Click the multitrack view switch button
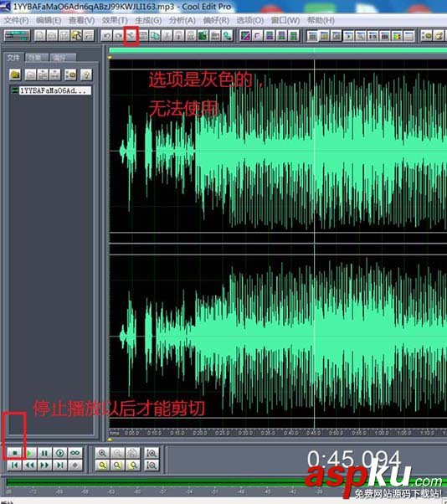This screenshot has width=447, height=504. pyautogui.click(x=17, y=35)
